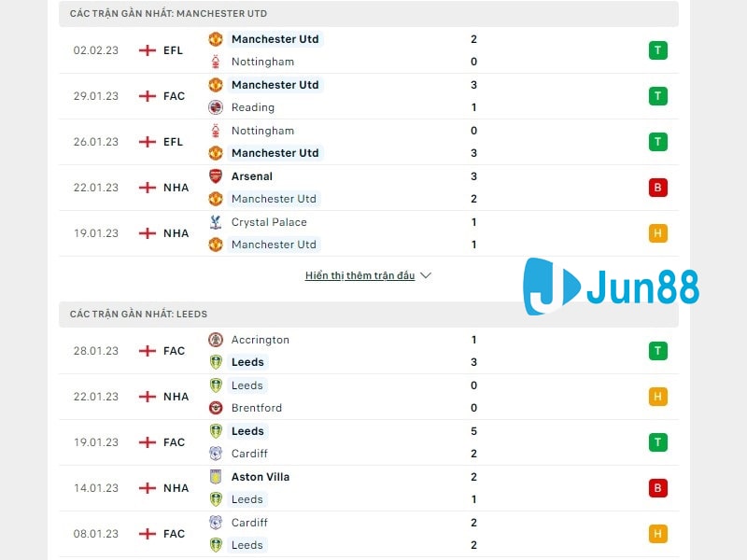Screen dimensions: 747x560
Task: Click the Brentford team badge
Action: pyautogui.click(x=215, y=408)
